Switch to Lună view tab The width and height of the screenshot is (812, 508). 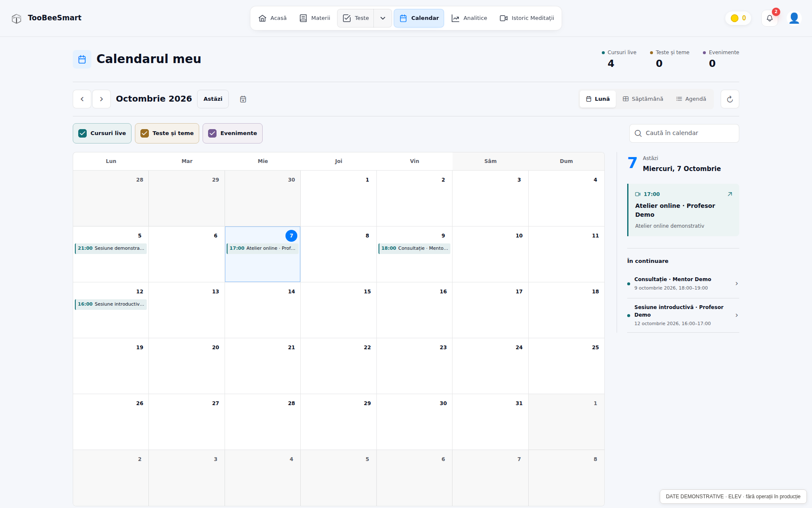pos(598,99)
